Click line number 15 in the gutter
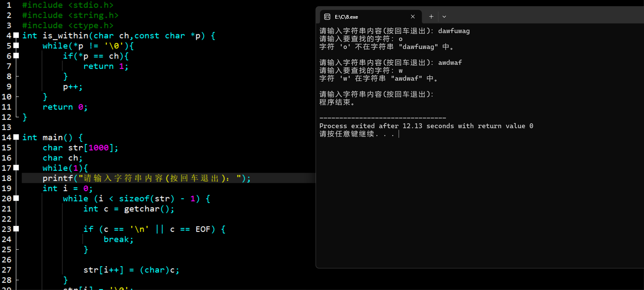The image size is (644, 290). tap(7, 147)
